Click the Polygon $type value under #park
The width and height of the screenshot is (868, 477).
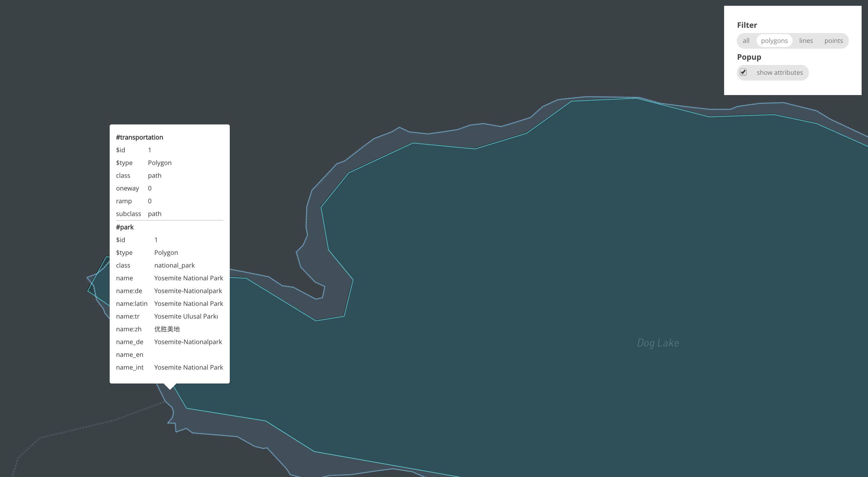(166, 252)
